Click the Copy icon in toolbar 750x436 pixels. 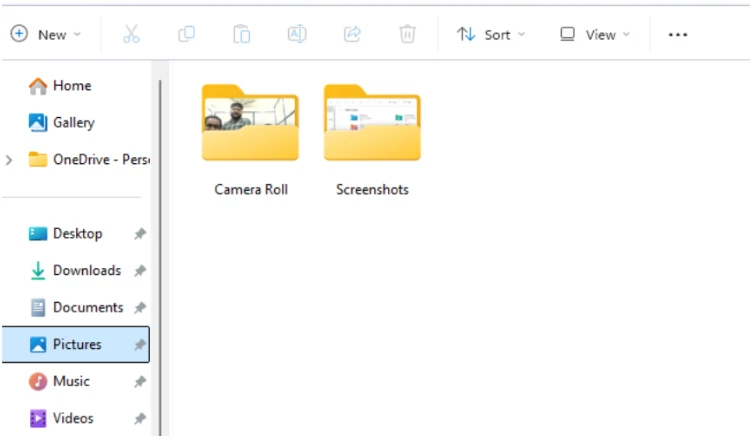(186, 34)
